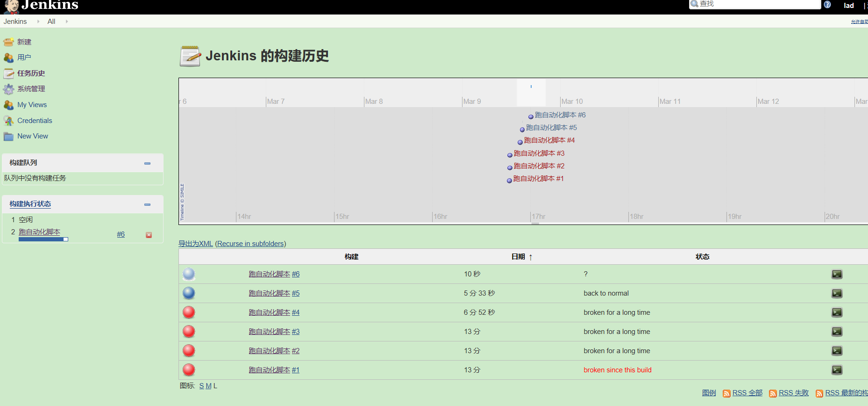Open console output for build #6
The width and height of the screenshot is (868, 406).
tap(837, 274)
